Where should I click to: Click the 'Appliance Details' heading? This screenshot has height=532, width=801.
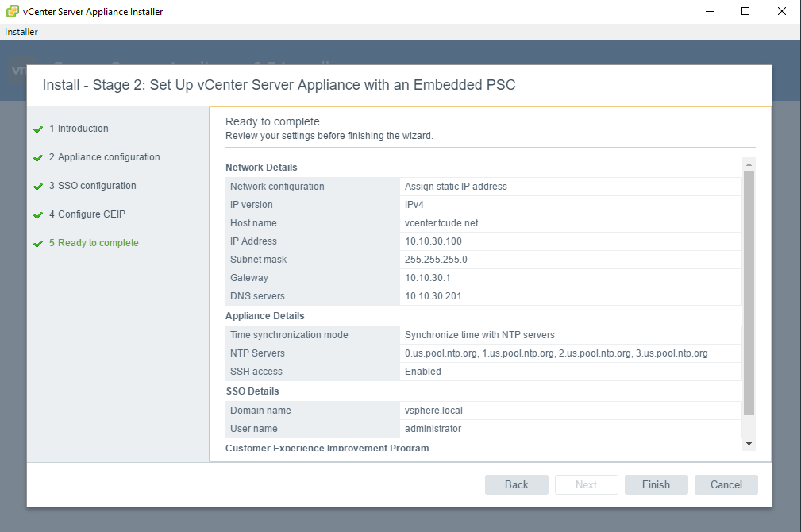click(264, 316)
